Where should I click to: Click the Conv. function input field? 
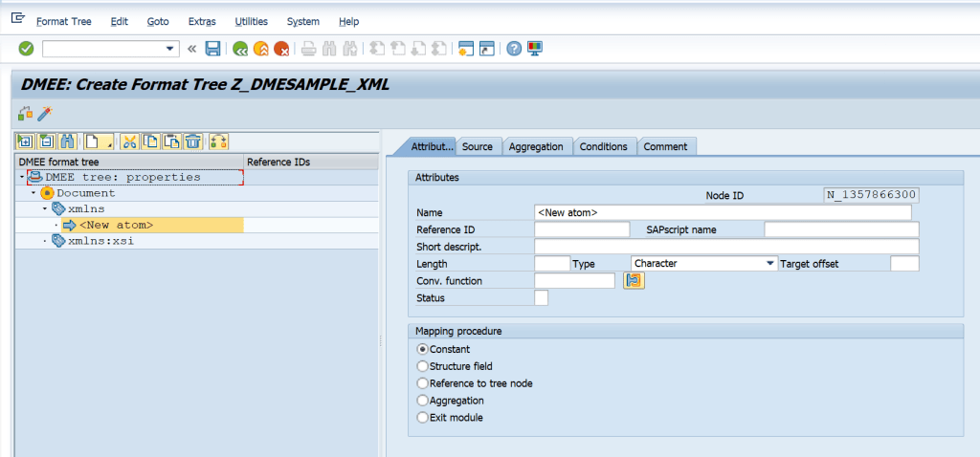[x=575, y=281]
